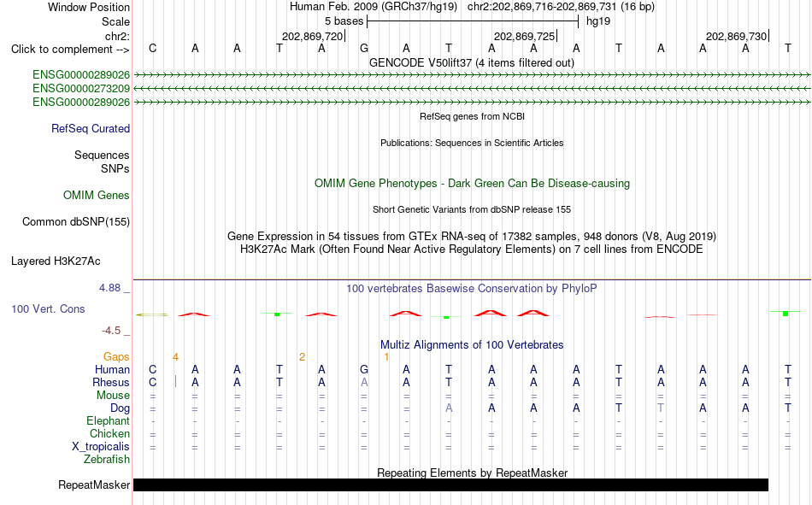Click the -4.5 PhyloP lower scale value
Screen dimensions: 812x505
point(111,331)
